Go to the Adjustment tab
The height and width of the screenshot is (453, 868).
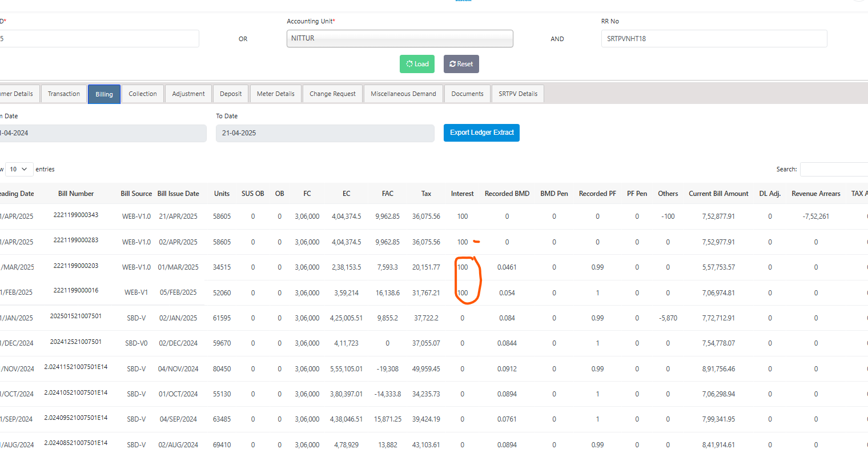pos(188,94)
